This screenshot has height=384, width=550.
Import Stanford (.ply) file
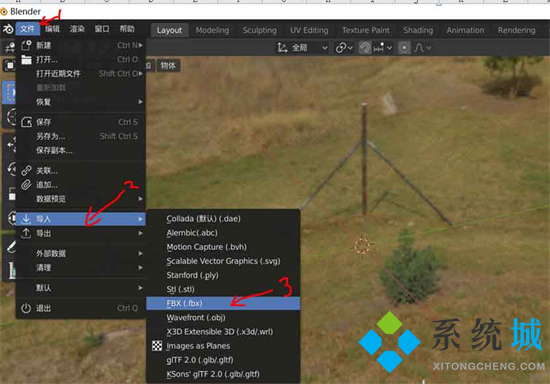(x=223, y=275)
